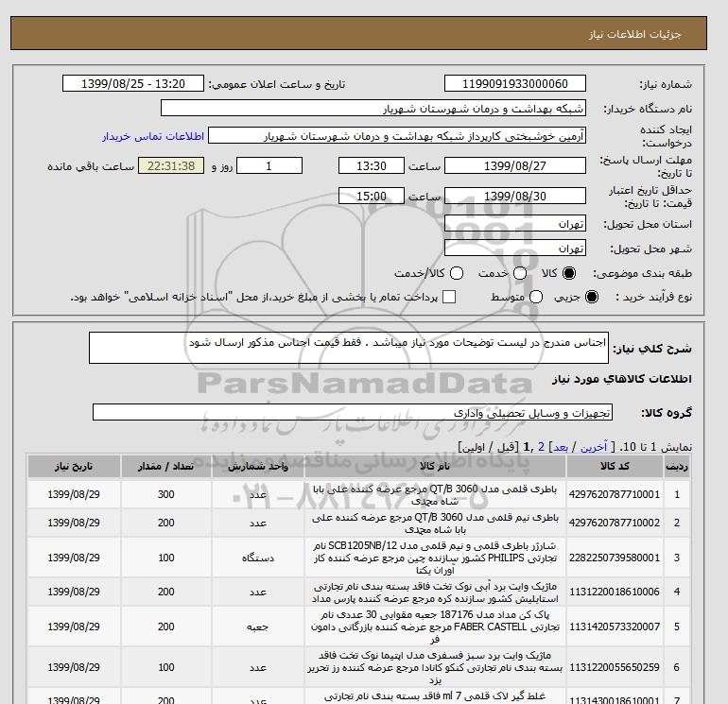The height and width of the screenshot is (704, 728).
Task: Click the remaining days field showing 1
Action: 269,165
